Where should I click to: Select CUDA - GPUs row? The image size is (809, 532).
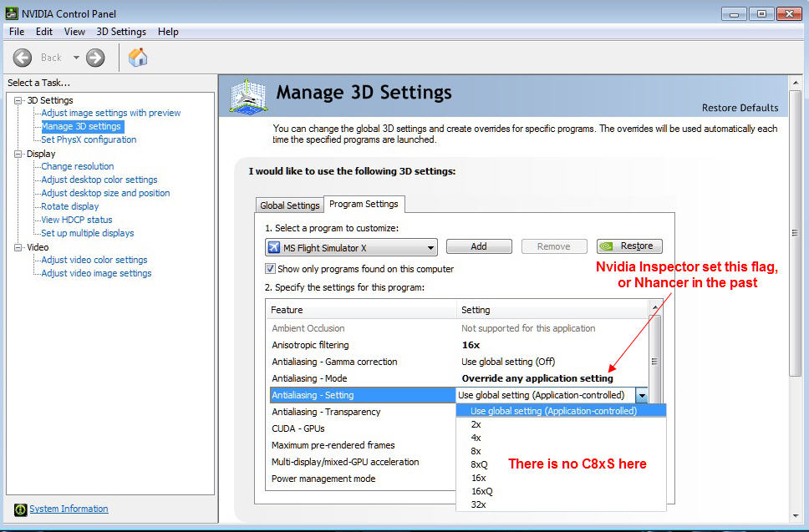361,428
